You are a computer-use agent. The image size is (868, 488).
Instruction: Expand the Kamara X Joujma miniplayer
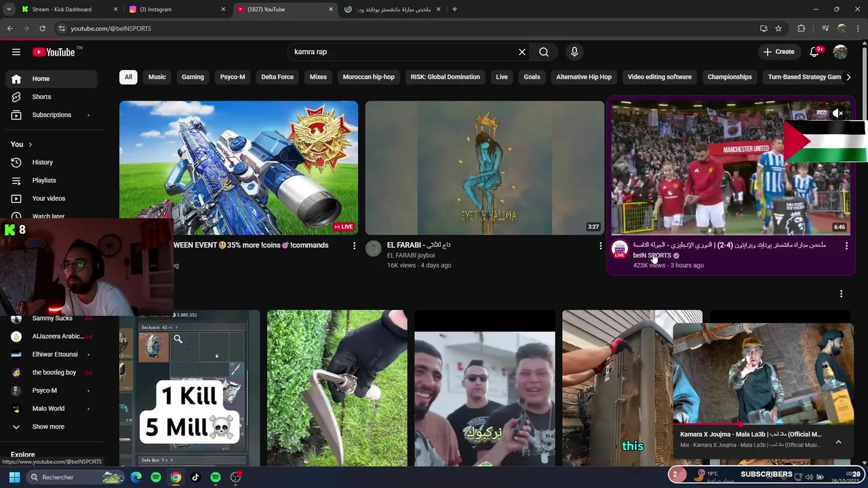tap(838, 441)
